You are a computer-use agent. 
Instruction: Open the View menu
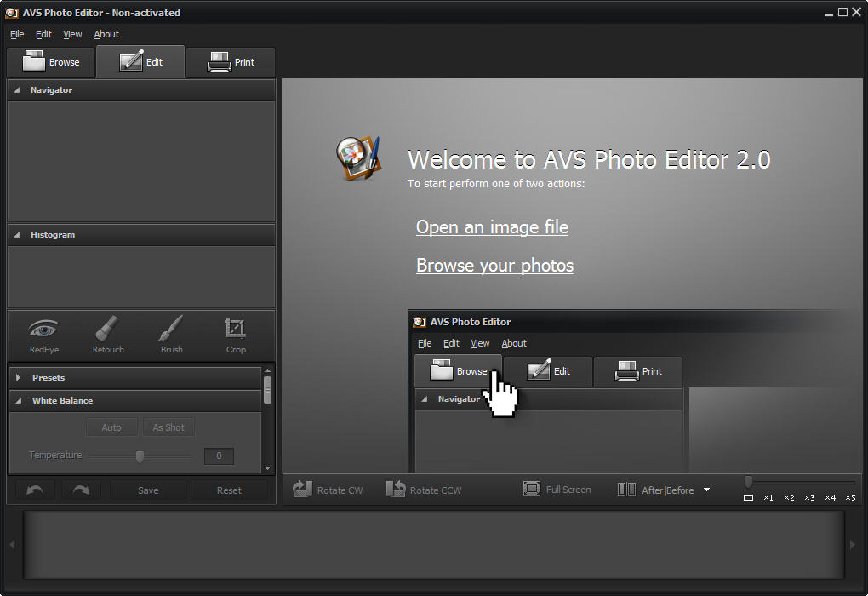click(72, 34)
